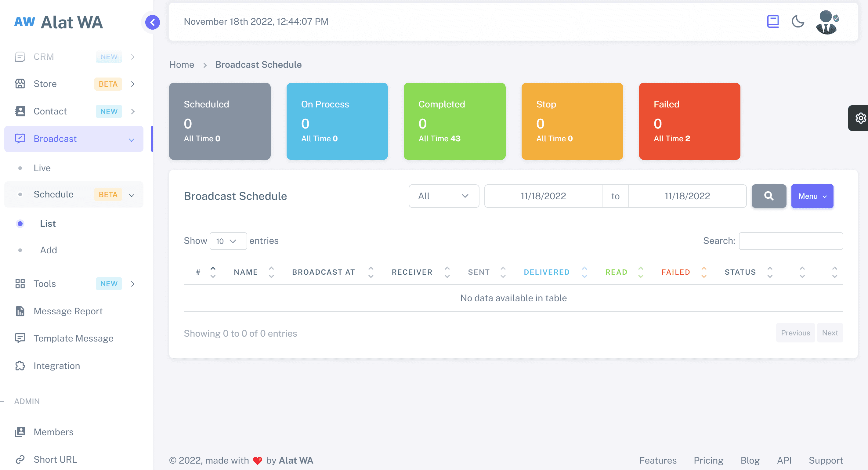Image resolution: width=868 pixels, height=470 pixels.
Task: Expand the Tools menu chevron
Action: [133, 284]
